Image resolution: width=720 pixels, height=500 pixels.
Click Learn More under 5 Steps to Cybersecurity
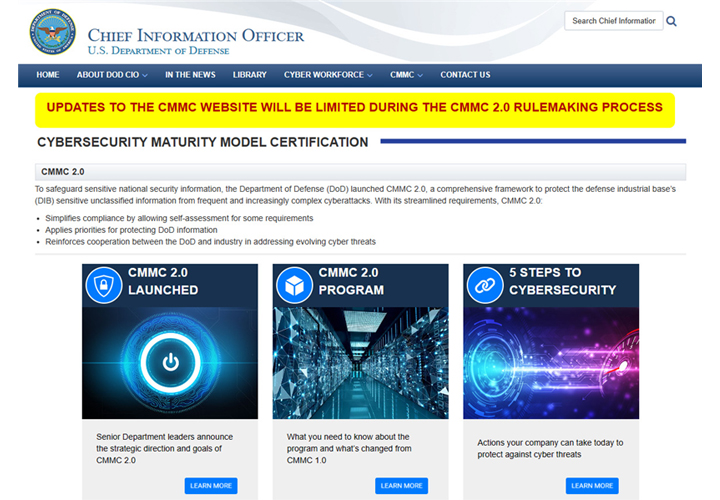point(592,486)
